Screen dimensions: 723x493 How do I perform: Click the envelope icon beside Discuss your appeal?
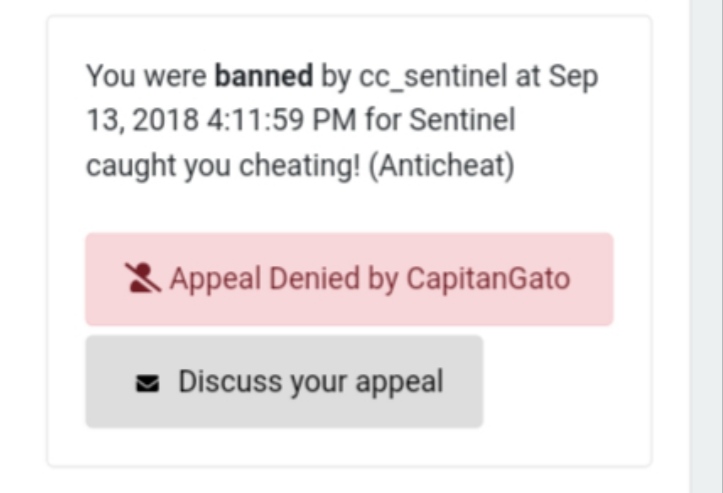[x=148, y=383]
